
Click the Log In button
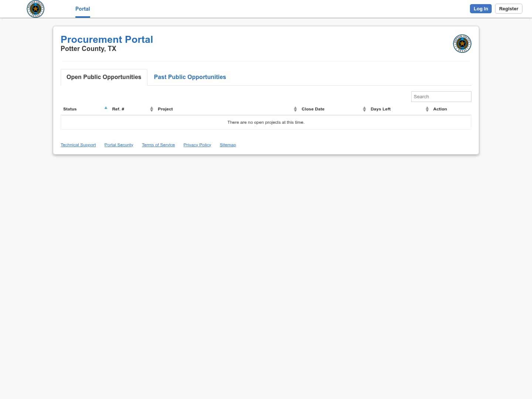click(x=481, y=9)
